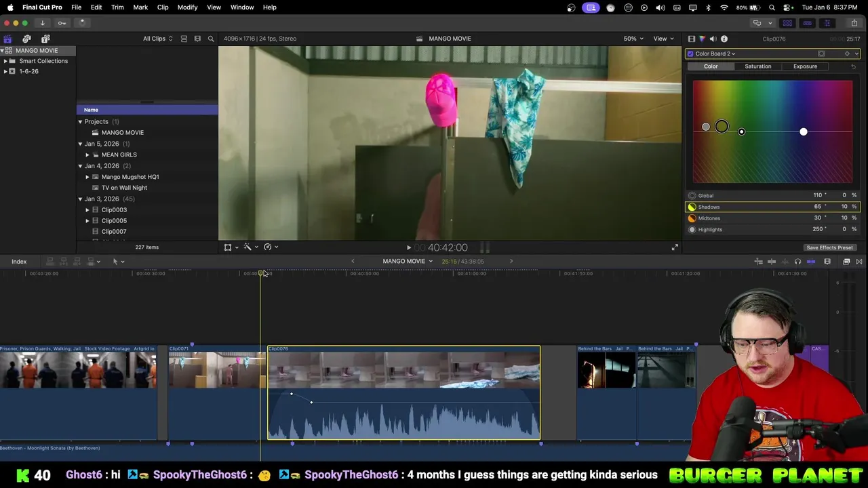Open the Audio inspector tab
Viewport: 868px width, 488px height.
[713, 39]
